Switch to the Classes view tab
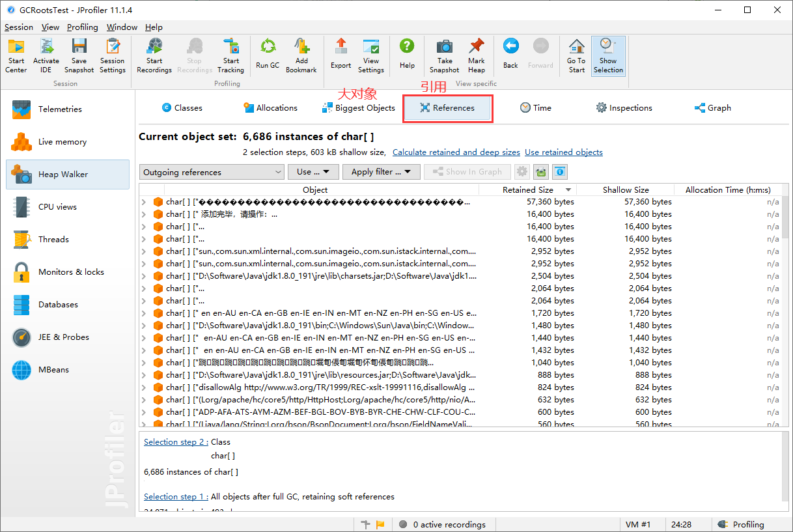The width and height of the screenshot is (793, 532). coord(182,108)
